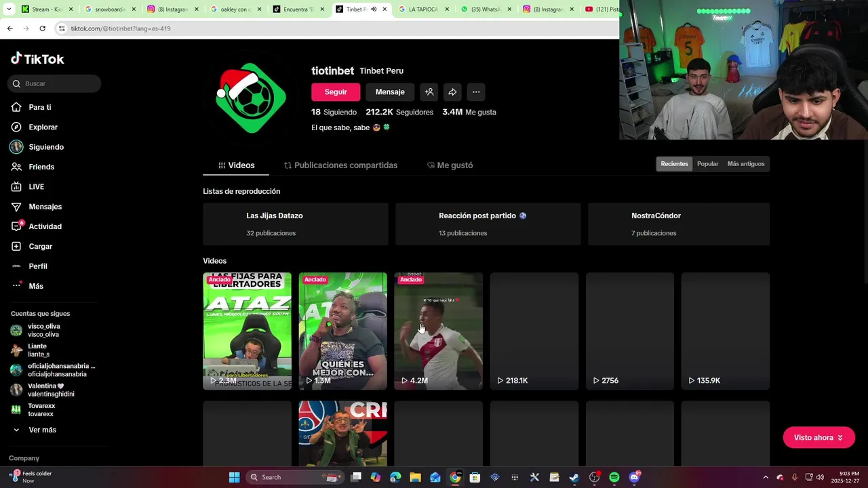Image resolution: width=868 pixels, height=488 pixels.
Task: Close the oakley con Google tab
Action: (258, 9)
